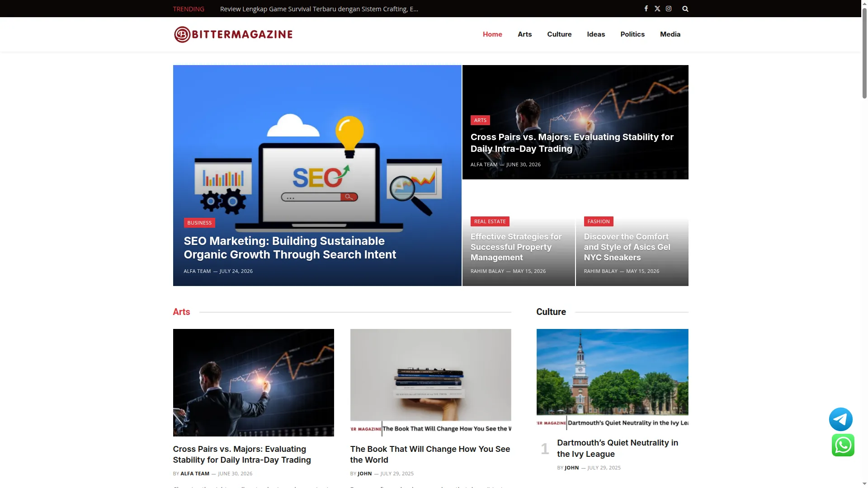The height and width of the screenshot is (488, 868).
Task: Go to the BitterMagazine logo homepage
Action: pos(233,34)
